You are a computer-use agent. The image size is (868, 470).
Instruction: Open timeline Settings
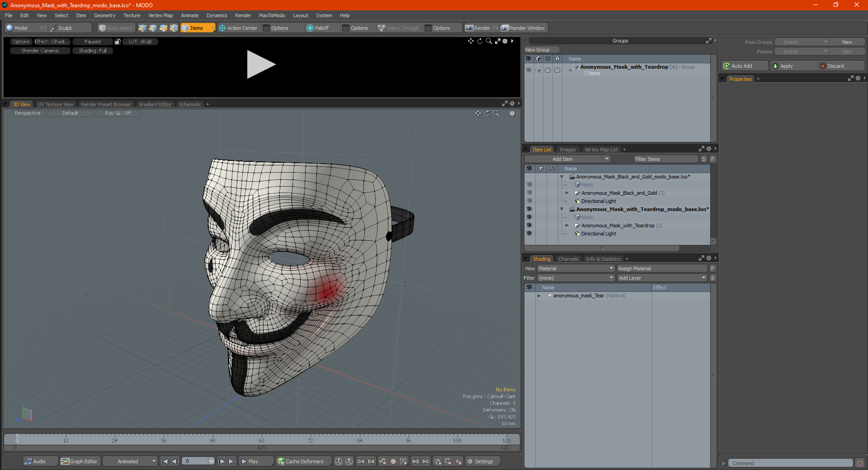482,461
